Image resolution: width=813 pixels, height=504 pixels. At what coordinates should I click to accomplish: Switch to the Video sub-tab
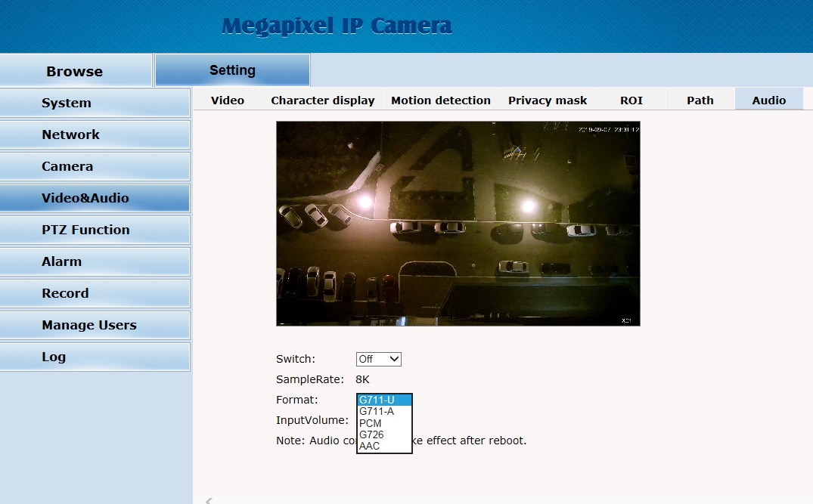click(228, 100)
